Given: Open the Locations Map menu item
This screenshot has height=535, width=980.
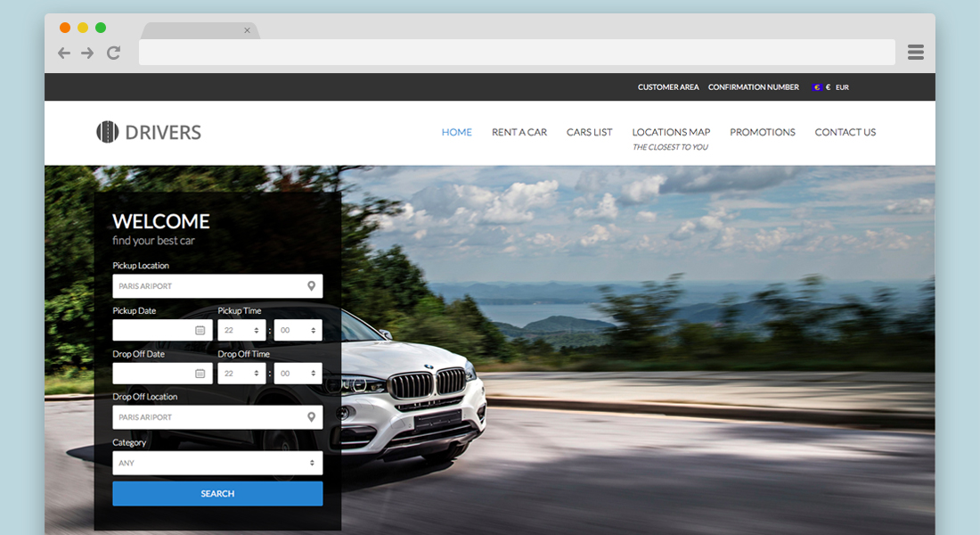Looking at the screenshot, I should coord(671,132).
